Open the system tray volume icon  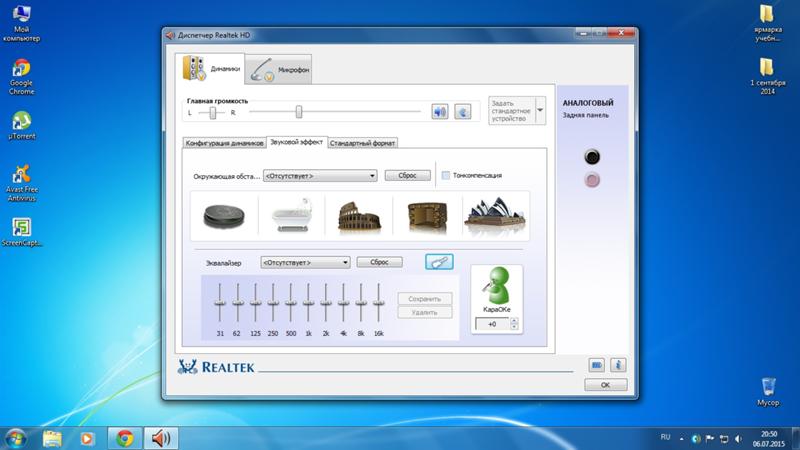tap(738, 439)
